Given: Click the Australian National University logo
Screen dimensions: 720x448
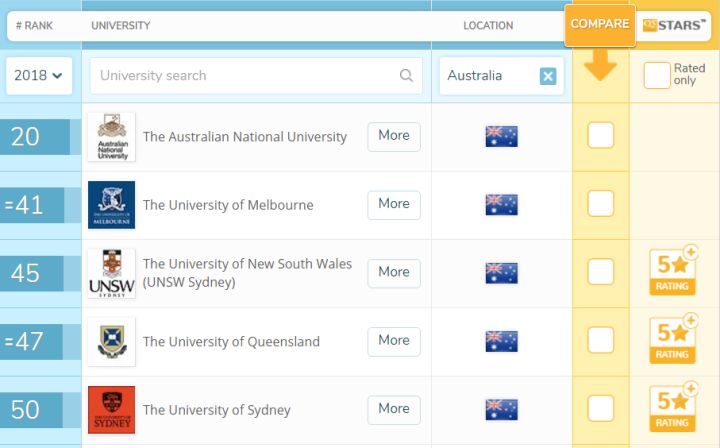Looking at the screenshot, I should 112,137.
